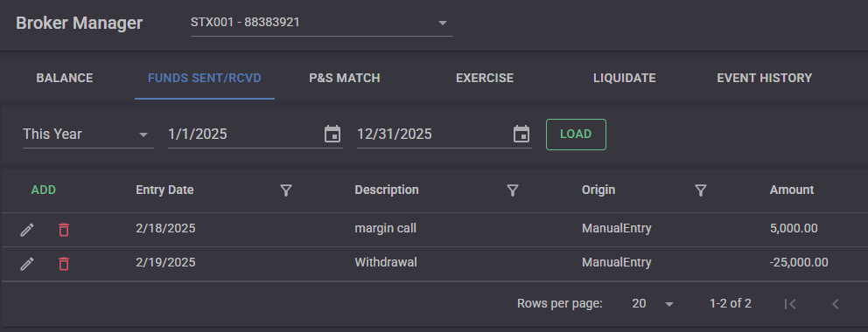Click the Load button
Screen dimensions: 868x332
coord(576,135)
